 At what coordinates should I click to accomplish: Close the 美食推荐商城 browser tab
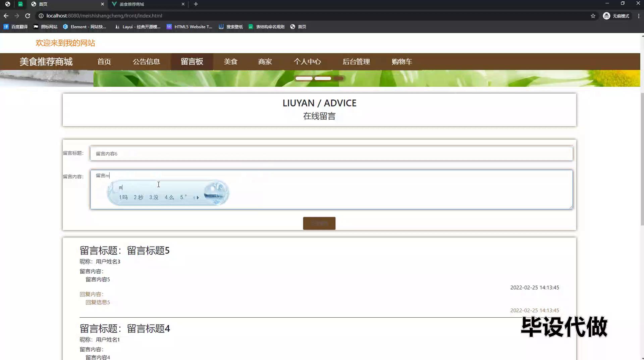pos(183,4)
